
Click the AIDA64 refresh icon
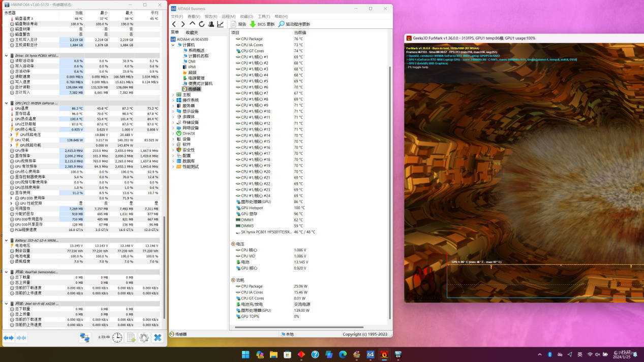pyautogui.click(x=201, y=24)
